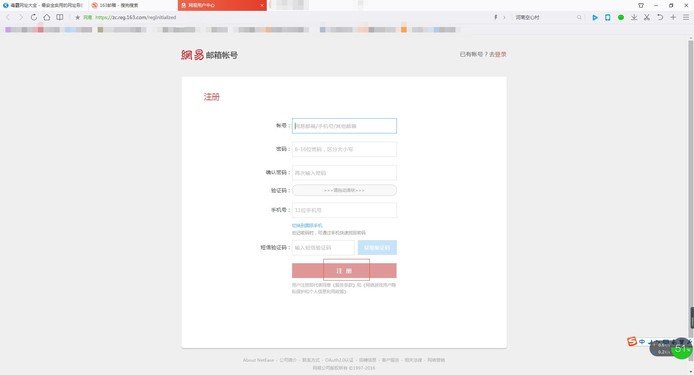The image size is (694, 375).
Task: Click the light blue get-code button
Action: [x=377, y=247]
